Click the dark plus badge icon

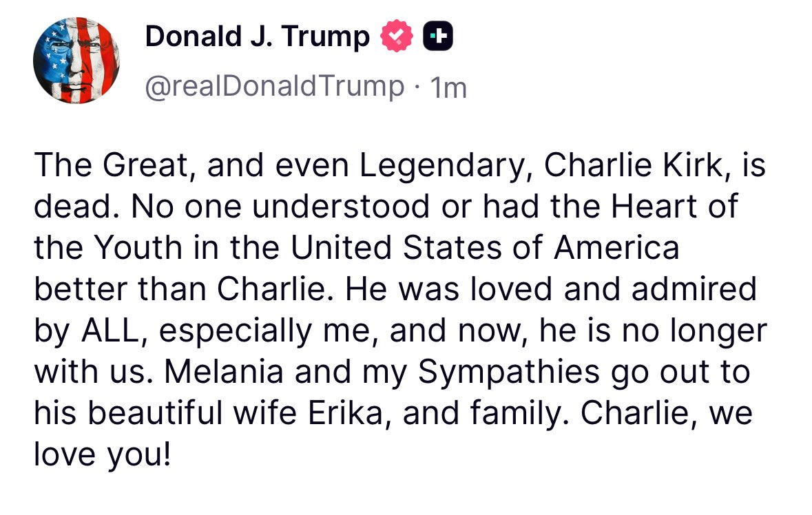pos(438,36)
